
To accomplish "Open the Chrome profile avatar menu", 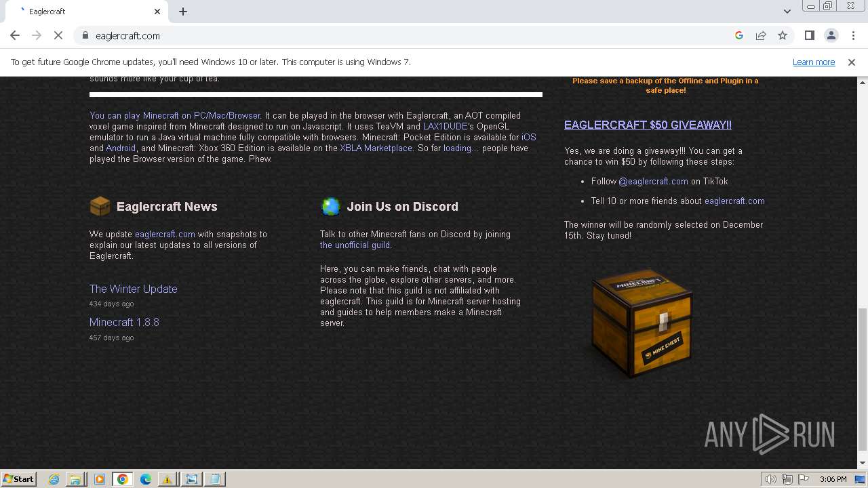I will 831,35.
